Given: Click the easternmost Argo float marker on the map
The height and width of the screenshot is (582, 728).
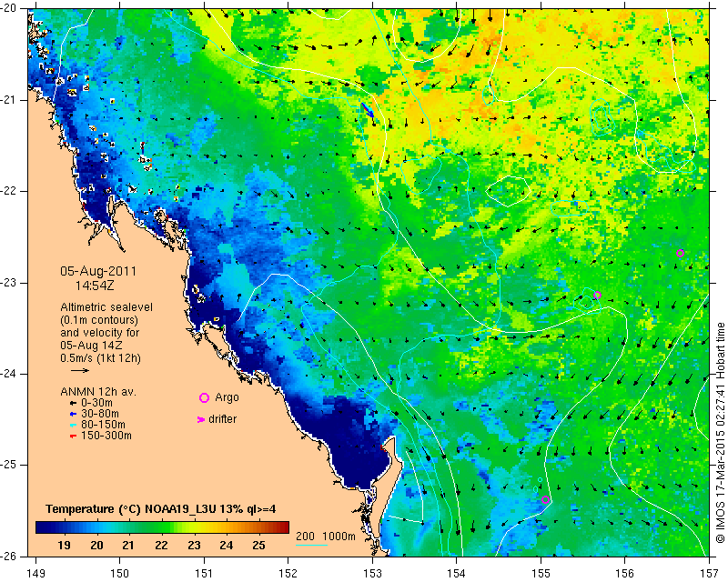Looking at the screenshot, I should click(x=680, y=254).
